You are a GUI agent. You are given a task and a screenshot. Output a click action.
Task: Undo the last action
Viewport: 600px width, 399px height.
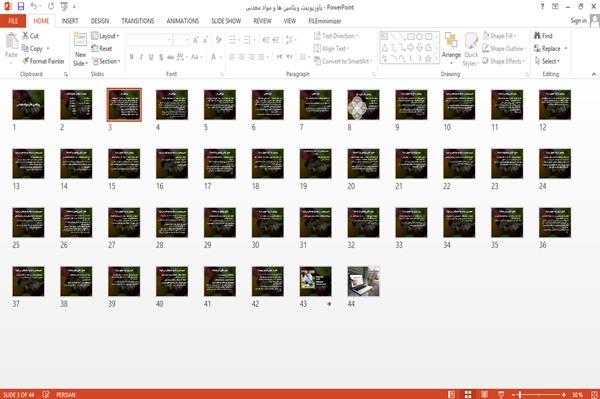(x=34, y=7)
